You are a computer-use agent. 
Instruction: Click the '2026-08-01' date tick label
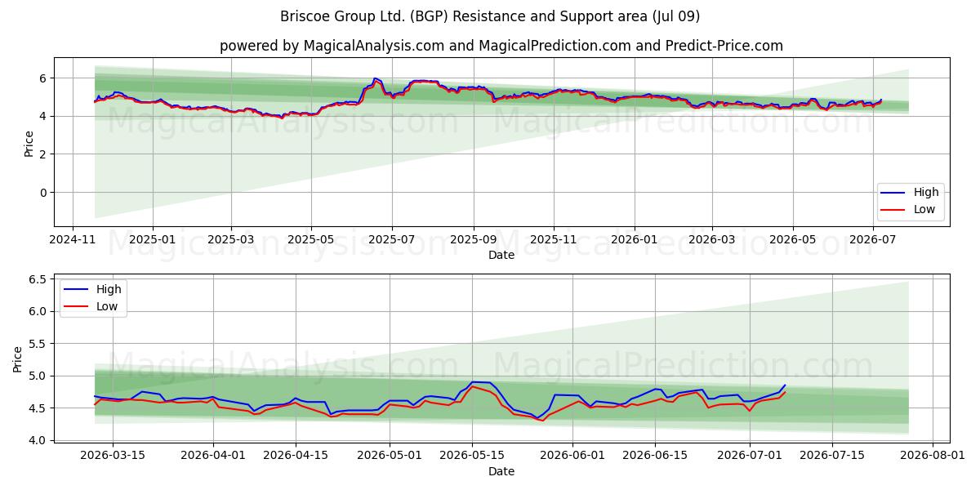tap(931, 456)
